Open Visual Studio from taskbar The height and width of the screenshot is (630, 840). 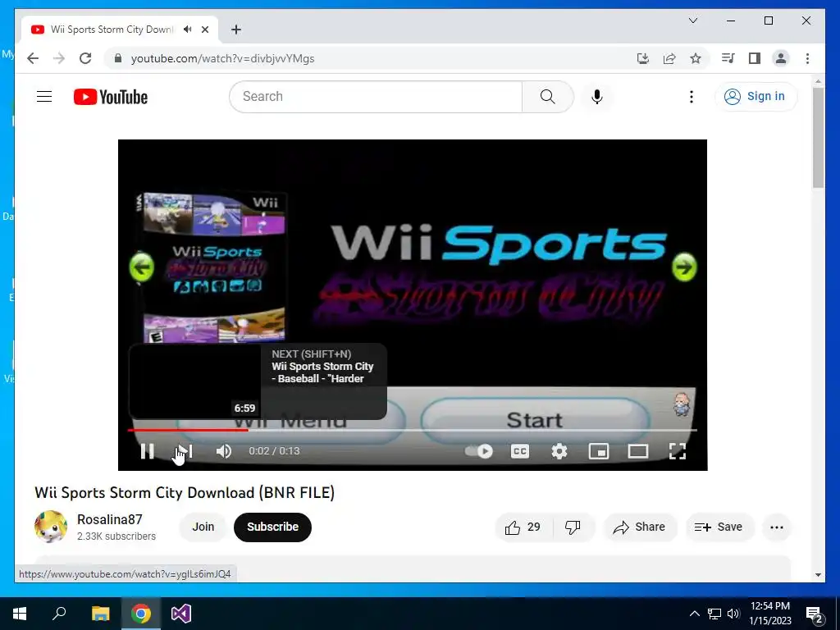181,614
